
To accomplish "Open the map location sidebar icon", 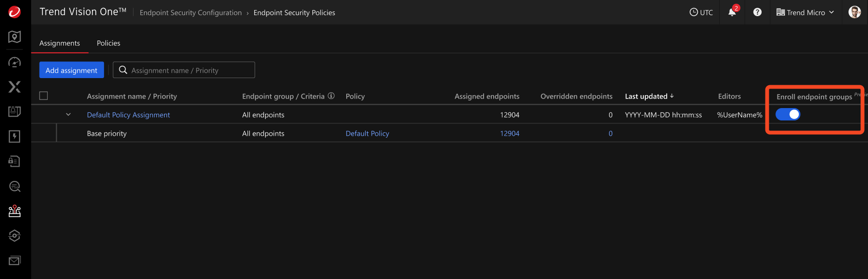I will (15, 37).
